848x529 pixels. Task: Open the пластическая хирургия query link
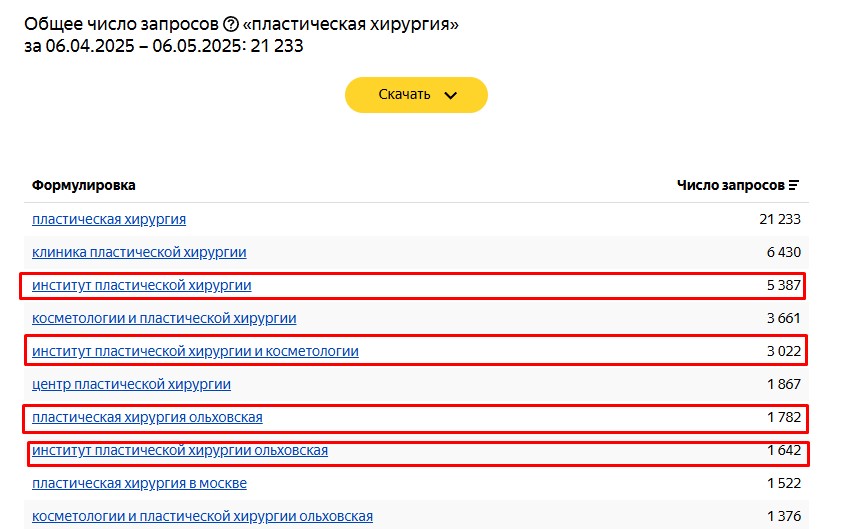pos(109,219)
